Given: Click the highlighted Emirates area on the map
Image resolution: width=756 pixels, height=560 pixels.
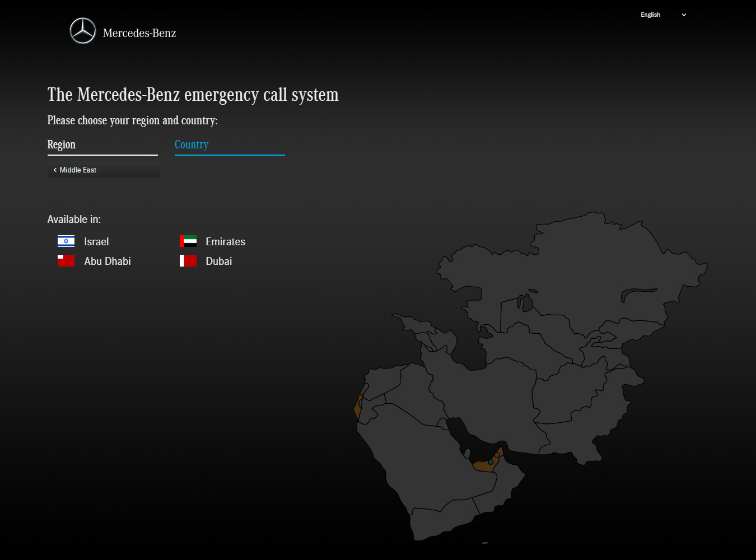Looking at the screenshot, I should (482, 466).
